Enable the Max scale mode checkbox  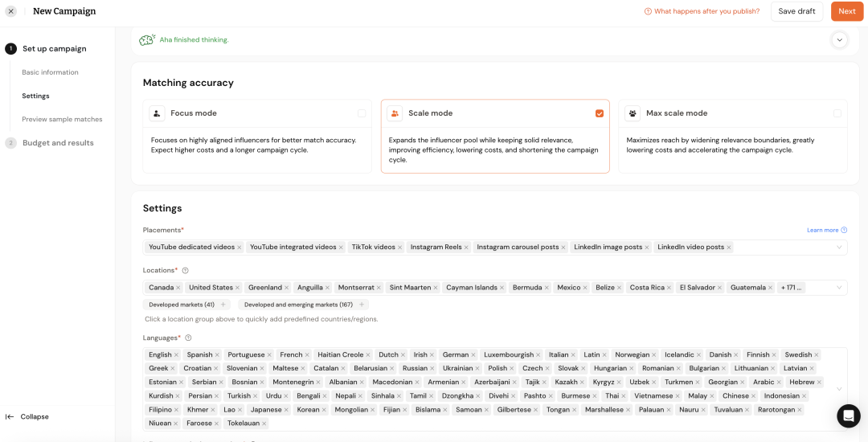pos(837,113)
